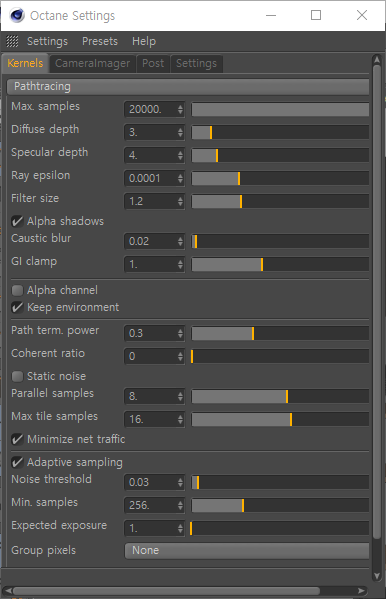Minimize the Octane Settings window
Image resolution: width=386 pixels, height=599 pixels.
pyautogui.click(x=271, y=15)
